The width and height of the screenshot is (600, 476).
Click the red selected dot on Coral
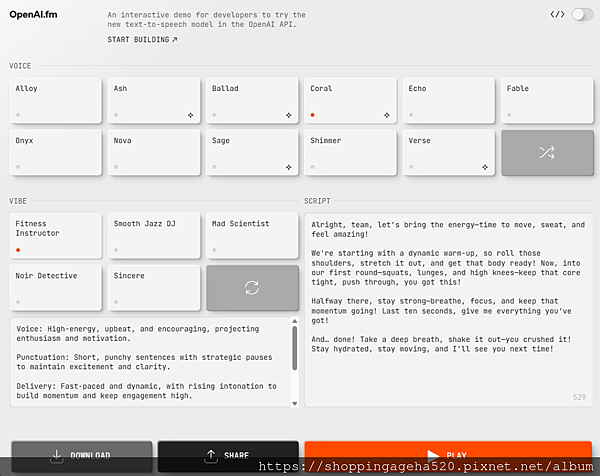click(x=313, y=115)
